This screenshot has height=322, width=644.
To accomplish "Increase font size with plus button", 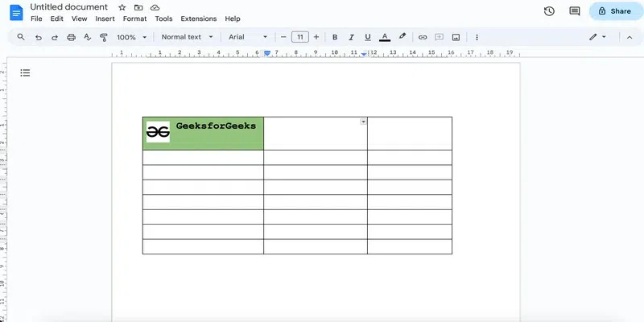I will tap(316, 37).
